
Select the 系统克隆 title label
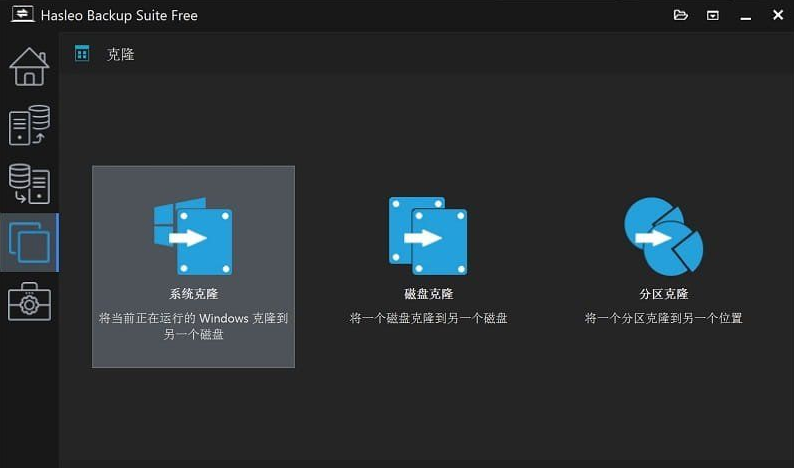click(193, 294)
